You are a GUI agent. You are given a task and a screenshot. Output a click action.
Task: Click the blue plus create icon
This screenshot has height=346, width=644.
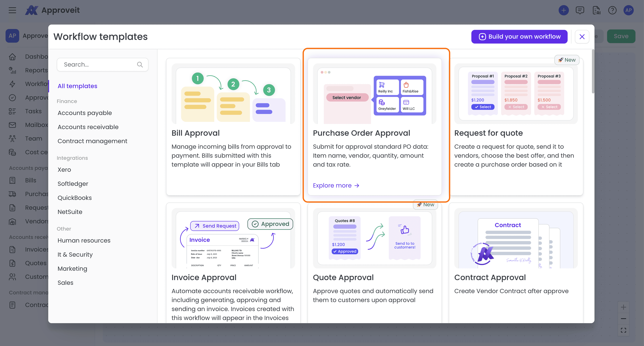564,10
